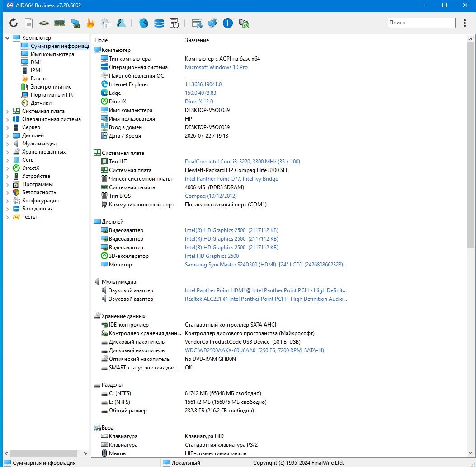Open the Report document icon
The height and width of the screenshot is (467, 476).
(x=28, y=23)
